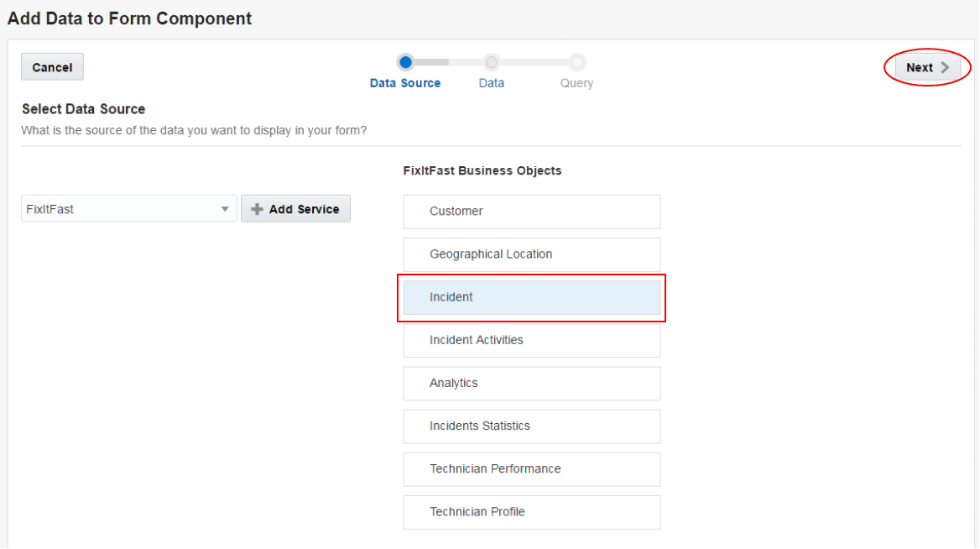This screenshot has width=980, height=549.
Task: Select the Data Source step label
Action: point(405,83)
